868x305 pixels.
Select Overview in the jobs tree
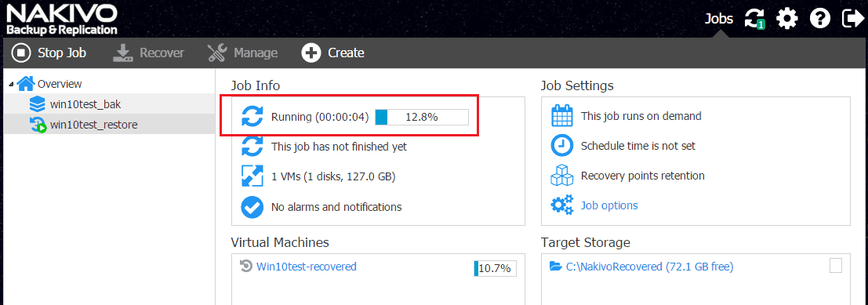[60, 84]
